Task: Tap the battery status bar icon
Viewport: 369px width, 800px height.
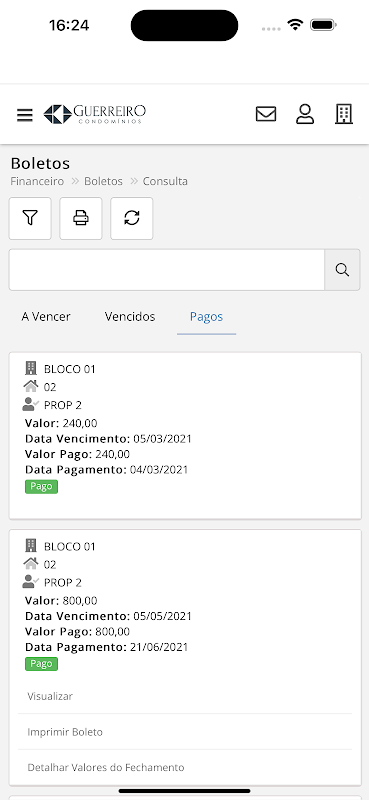Action: (323, 24)
